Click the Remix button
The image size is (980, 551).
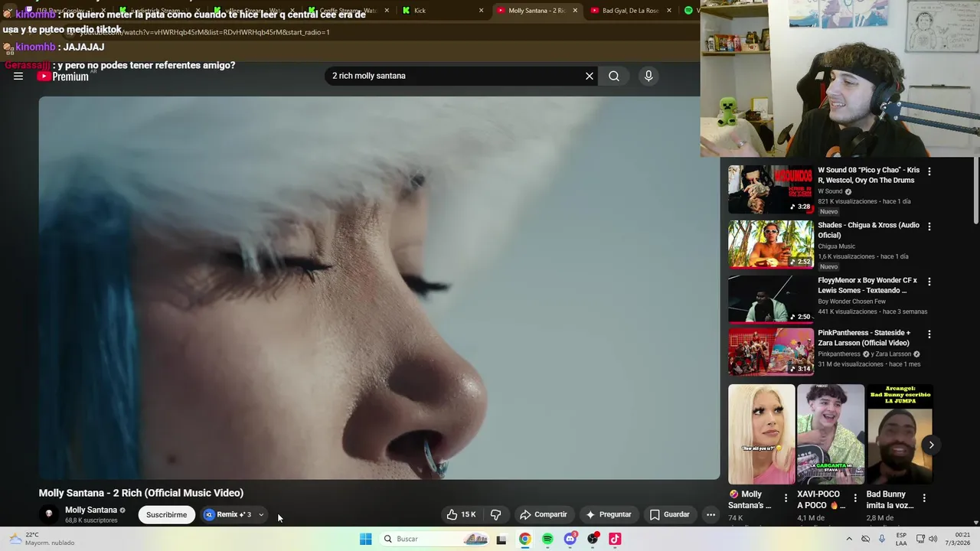coord(227,514)
